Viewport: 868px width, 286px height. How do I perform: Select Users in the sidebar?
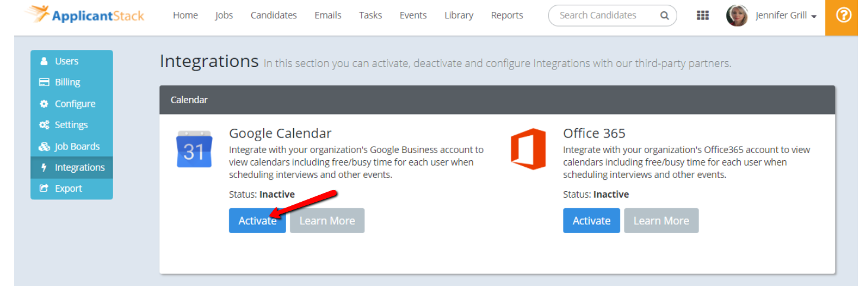(x=72, y=61)
